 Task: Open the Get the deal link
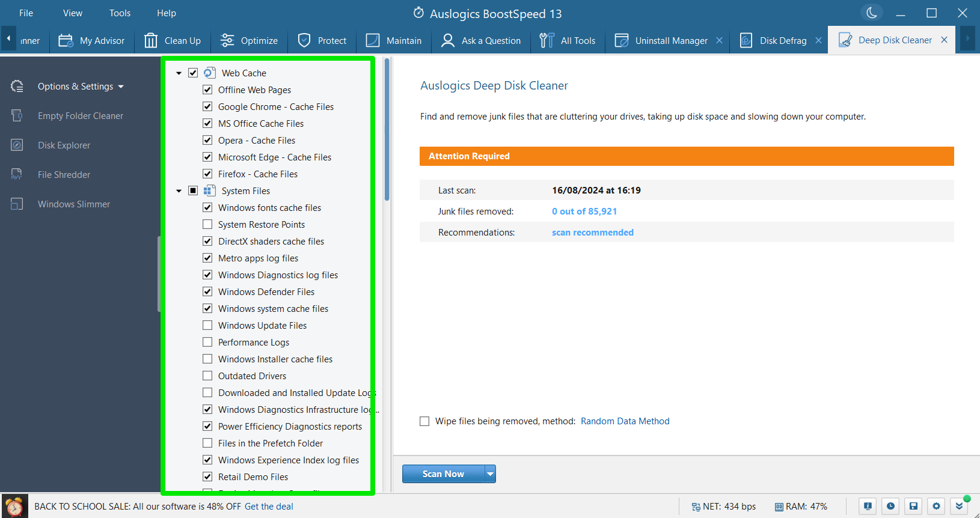coord(269,507)
